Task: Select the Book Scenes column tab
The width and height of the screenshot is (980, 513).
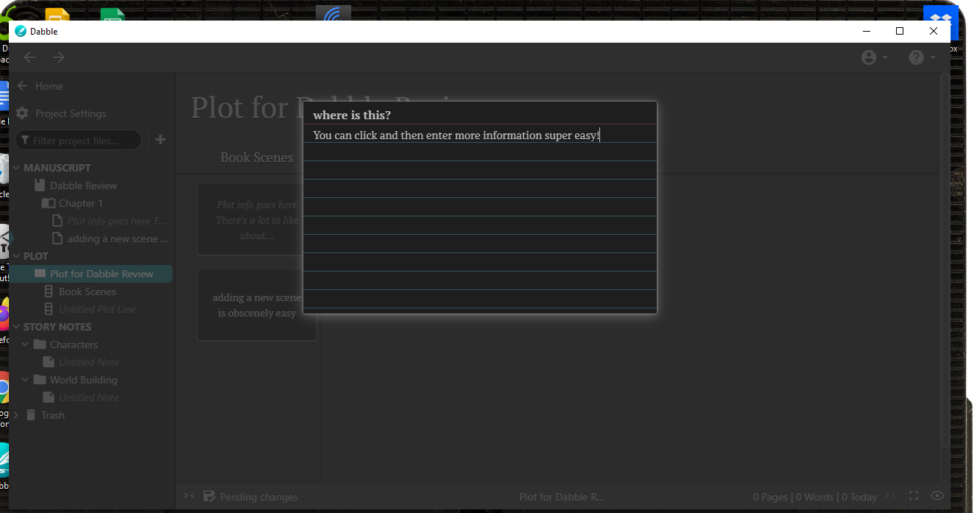Action: point(256,158)
